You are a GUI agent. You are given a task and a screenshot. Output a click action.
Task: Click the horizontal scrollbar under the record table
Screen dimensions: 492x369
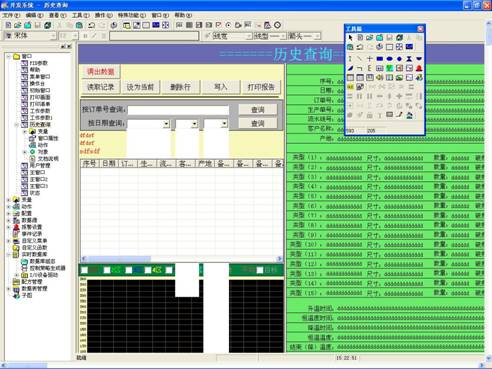point(182,259)
